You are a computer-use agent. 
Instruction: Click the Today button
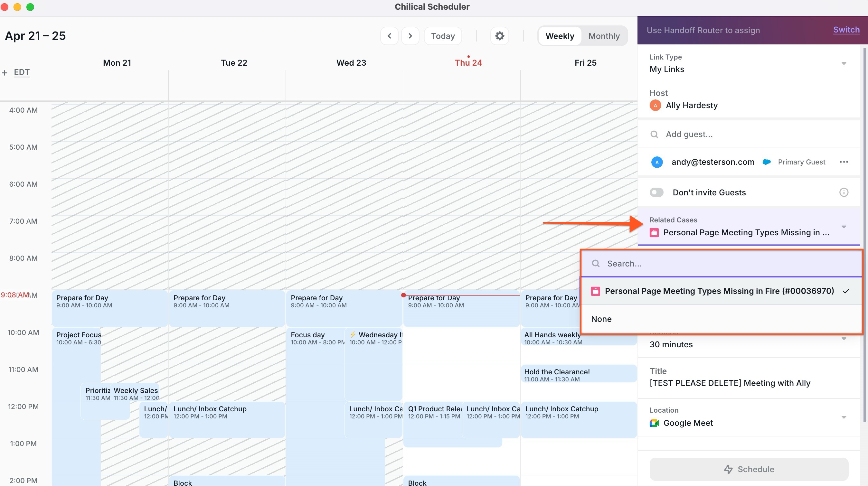click(x=443, y=36)
